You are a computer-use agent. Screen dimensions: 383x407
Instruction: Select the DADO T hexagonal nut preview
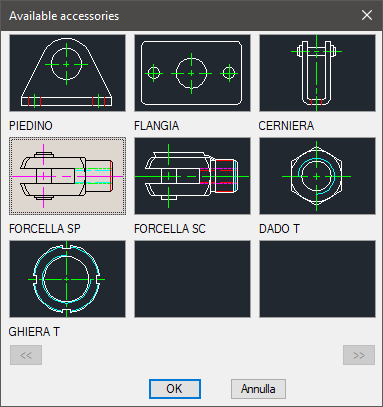pyautogui.click(x=317, y=176)
